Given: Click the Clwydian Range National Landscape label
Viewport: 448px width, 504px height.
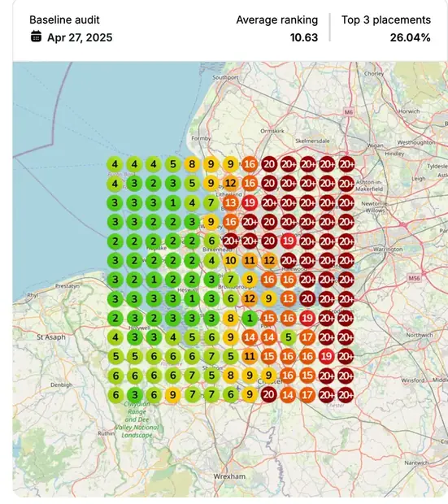Looking at the screenshot, I should click(137, 419).
